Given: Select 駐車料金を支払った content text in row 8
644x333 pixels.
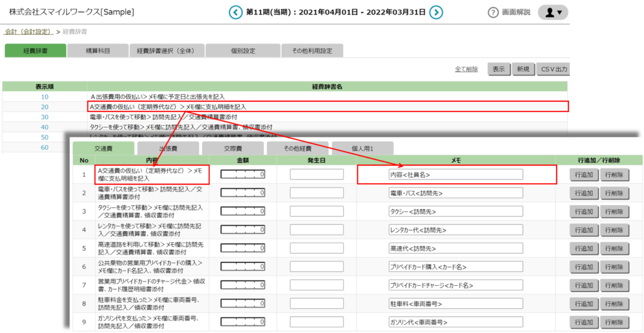Looking at the screenshot, I should coord(148,304).
